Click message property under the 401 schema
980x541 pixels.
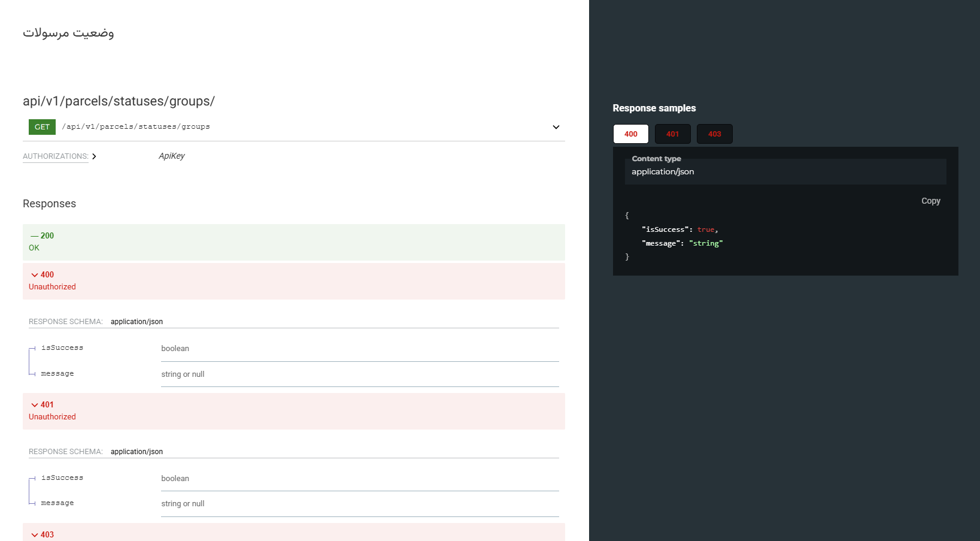(57, 503)
